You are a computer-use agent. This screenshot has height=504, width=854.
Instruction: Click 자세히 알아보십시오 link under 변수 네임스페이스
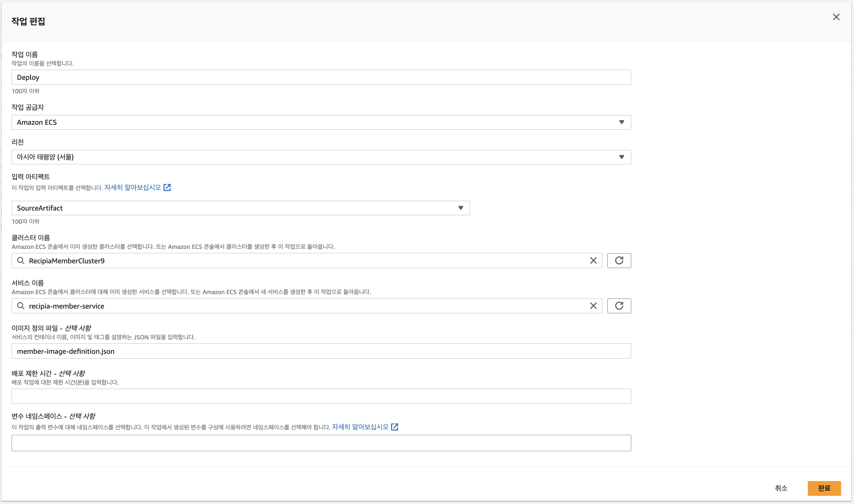click(x=360, y=427)
